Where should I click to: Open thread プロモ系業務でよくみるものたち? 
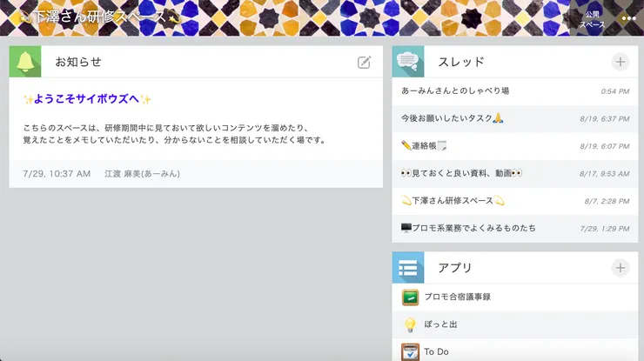pyautogui.click(x=468, y=228)
